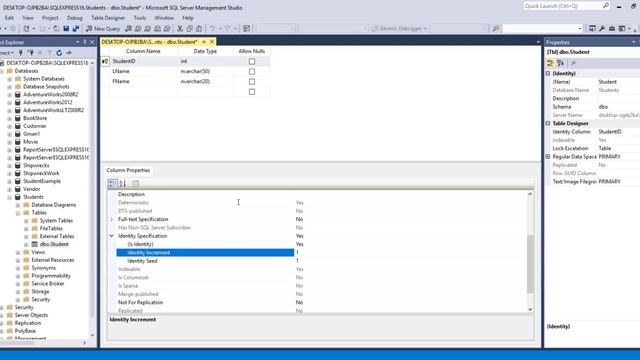Toggle Allow Nulls for LName

tap(252, 71)
